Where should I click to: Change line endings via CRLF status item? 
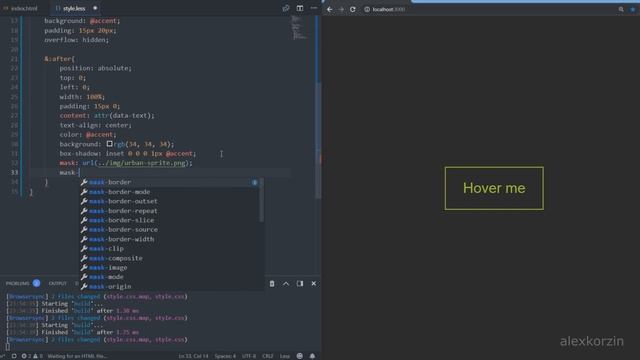pos(268,356)
